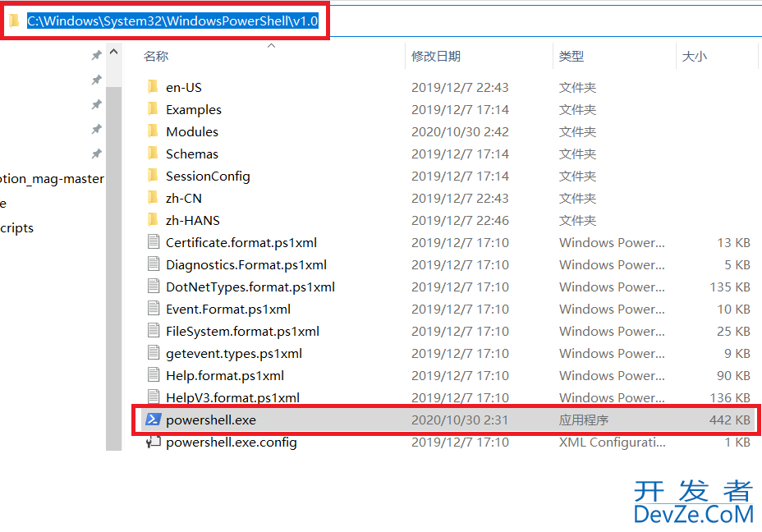Sort files by 名称 column header

[x=156, y=57]
